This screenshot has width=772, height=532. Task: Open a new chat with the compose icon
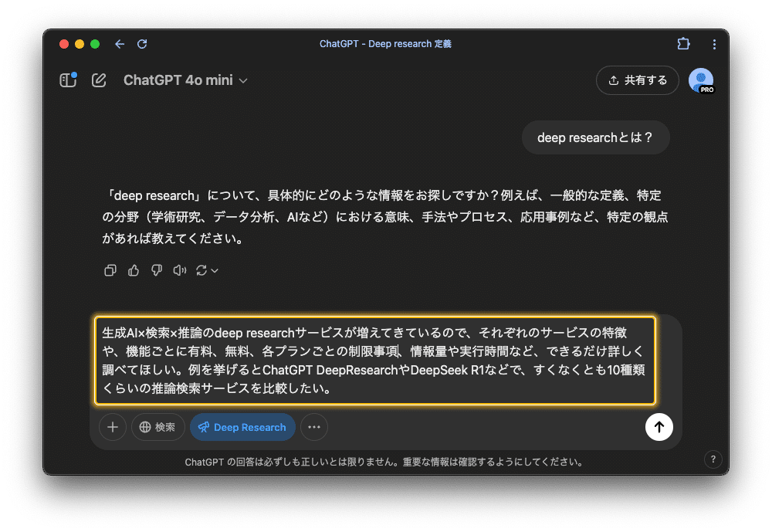pos(98,80)
